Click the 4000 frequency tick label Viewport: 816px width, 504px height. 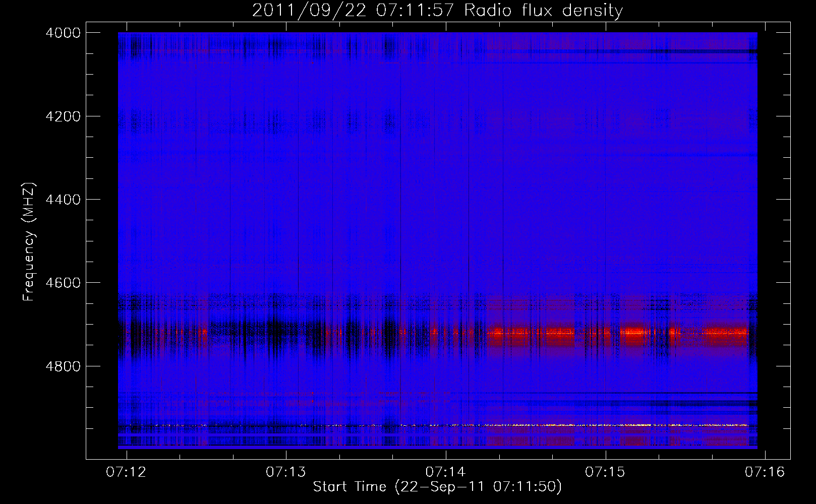click(63, 33)
